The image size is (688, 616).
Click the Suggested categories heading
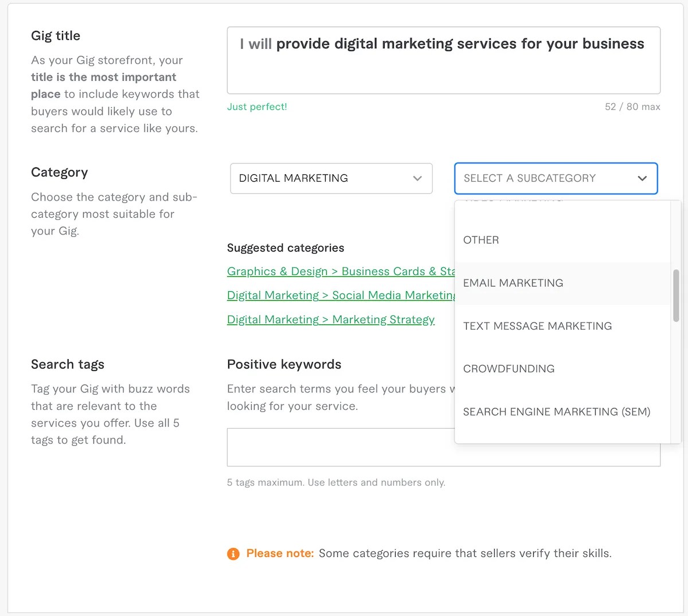click(286, 248)
